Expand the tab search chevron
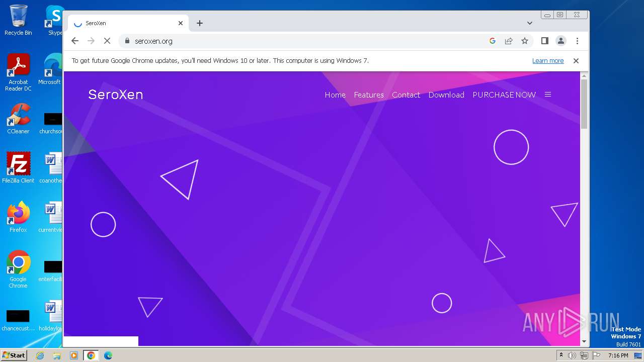The image size is (644, 362). [x=529, y=23]
